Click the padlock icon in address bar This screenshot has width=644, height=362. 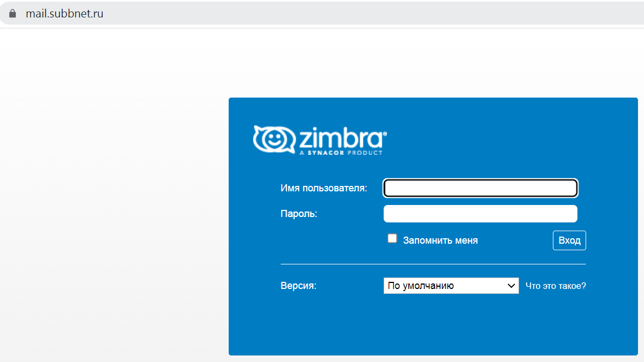click(13, 14)
